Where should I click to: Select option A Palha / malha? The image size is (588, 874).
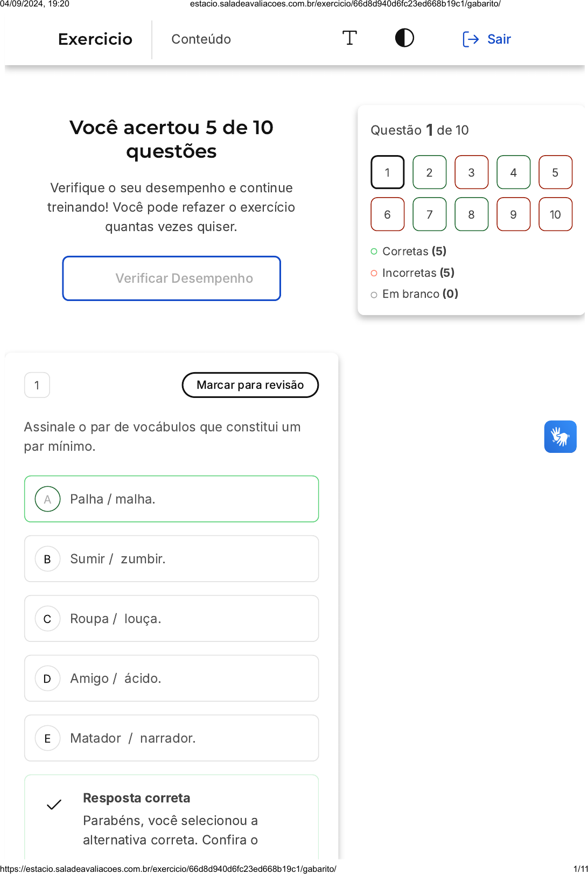pos(172,499)
